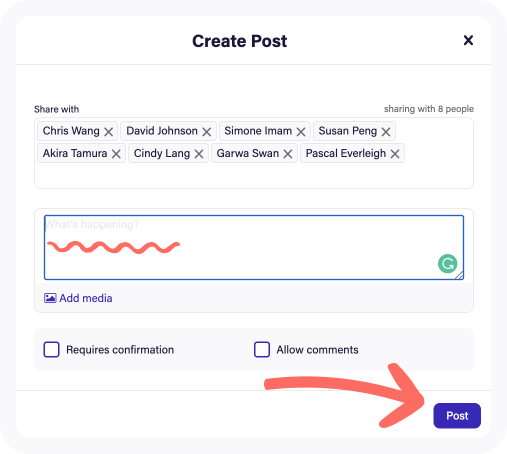Remove Garwa Swan recipient tag
This screenshot has height=454, width=507.
point(288,154)
